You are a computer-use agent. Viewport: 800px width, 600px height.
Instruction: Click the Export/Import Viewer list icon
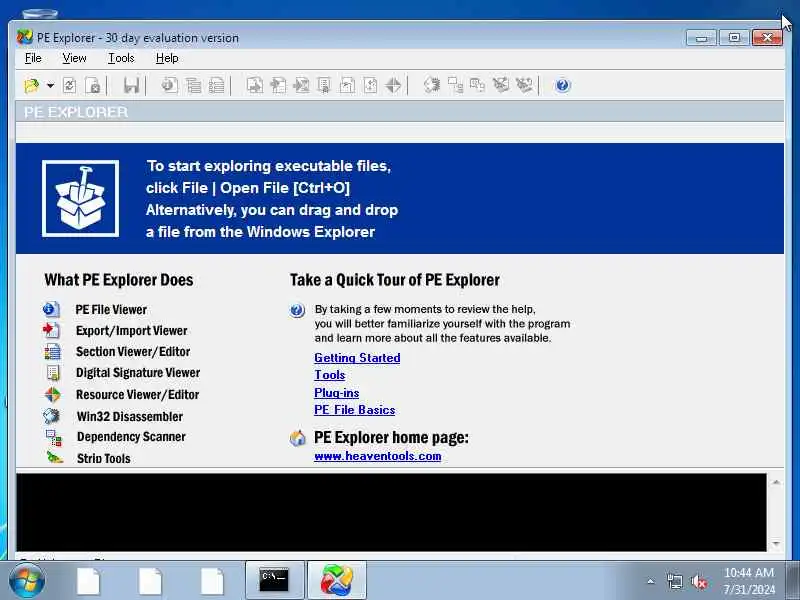tap(52, 330)
